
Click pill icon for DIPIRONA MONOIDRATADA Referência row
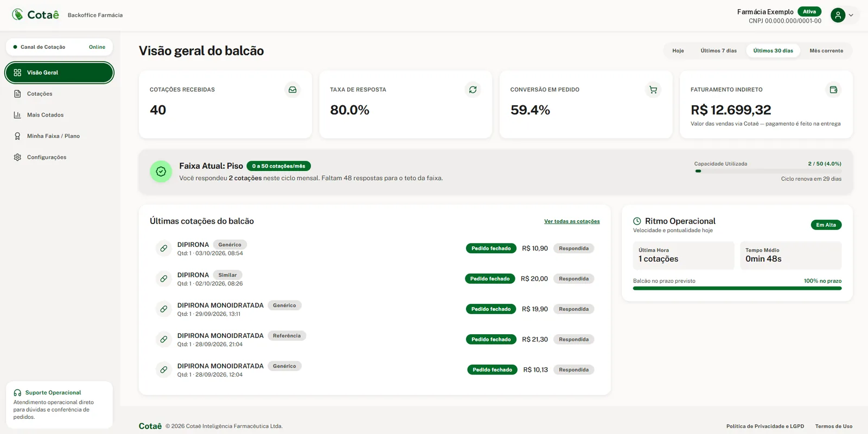[x=163, y=340]
